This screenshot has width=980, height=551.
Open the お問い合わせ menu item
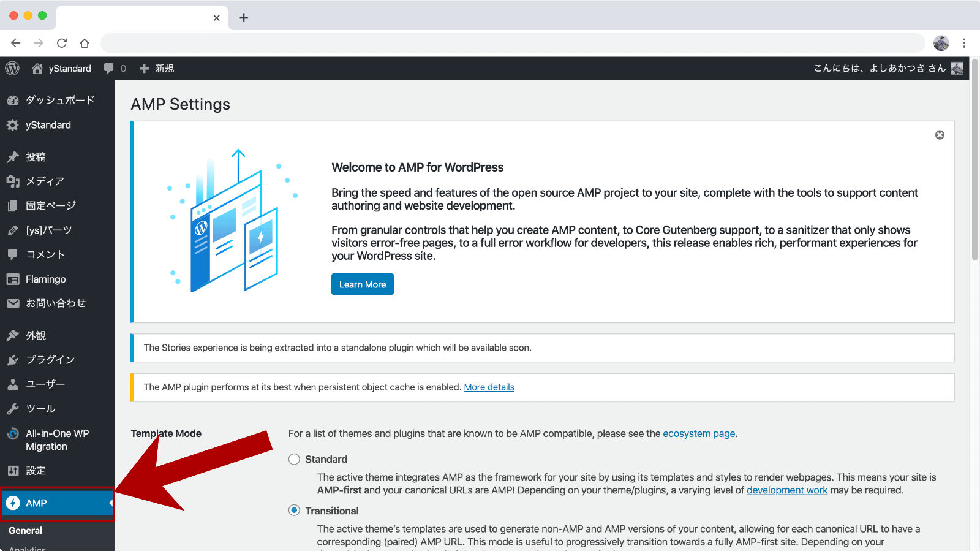[x=57, y=303]
